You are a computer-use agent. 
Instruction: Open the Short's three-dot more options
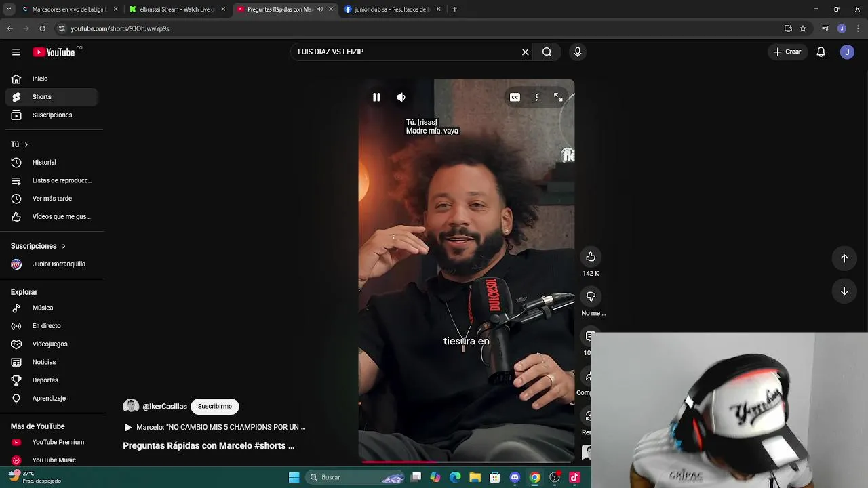[x=536, y=97]
